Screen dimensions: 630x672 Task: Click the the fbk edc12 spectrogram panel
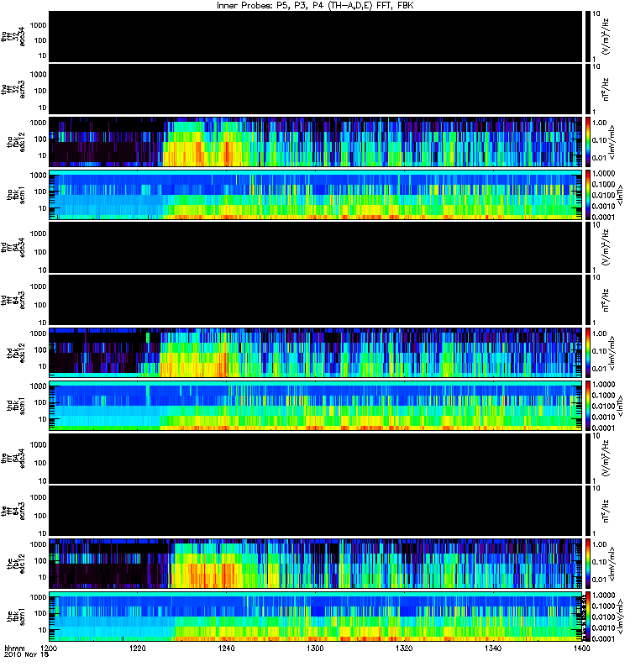click(x=316, y=564)
